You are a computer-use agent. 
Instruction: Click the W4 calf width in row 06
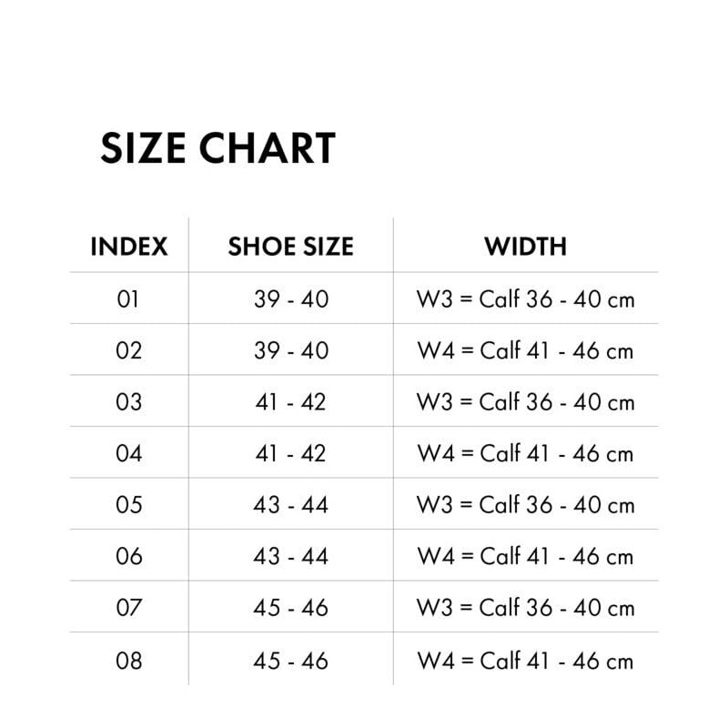click(525, 556)
